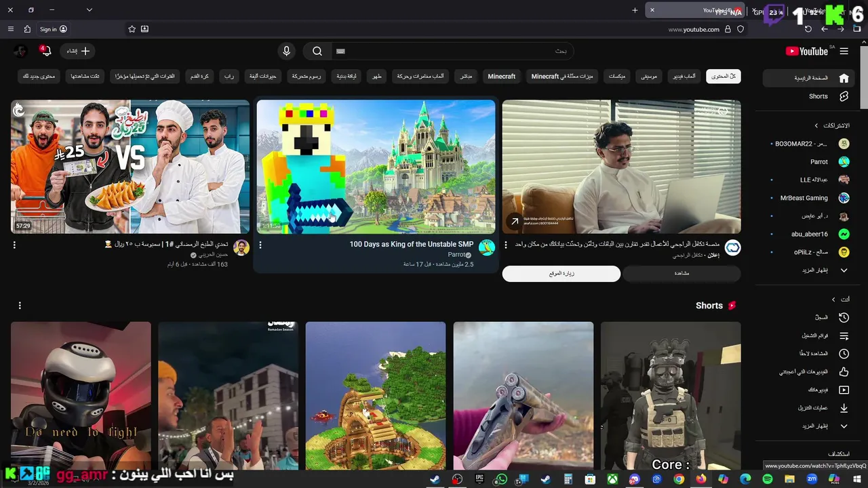The image size is (868, 488).
Task: Open Google Chrome from the taskbar
Action: coord(679,479)
